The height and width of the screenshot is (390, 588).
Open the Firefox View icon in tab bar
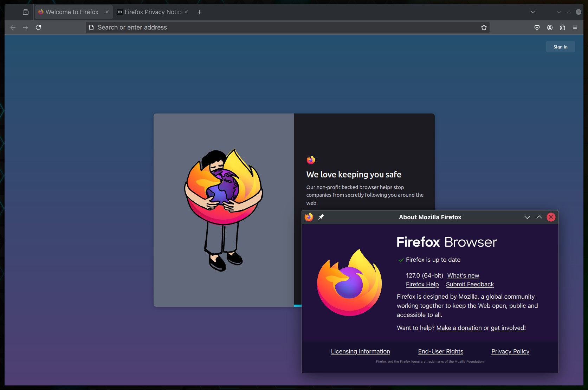click(26, 12)
